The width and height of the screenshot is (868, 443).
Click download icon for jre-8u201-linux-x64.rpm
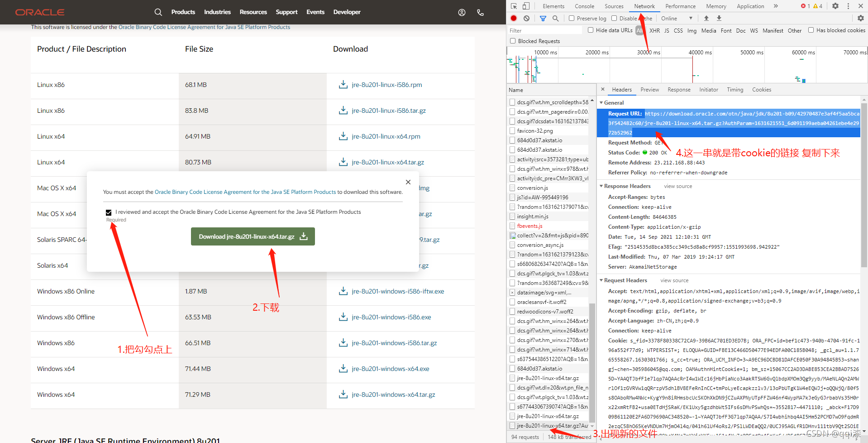click(x=343, y=136)
